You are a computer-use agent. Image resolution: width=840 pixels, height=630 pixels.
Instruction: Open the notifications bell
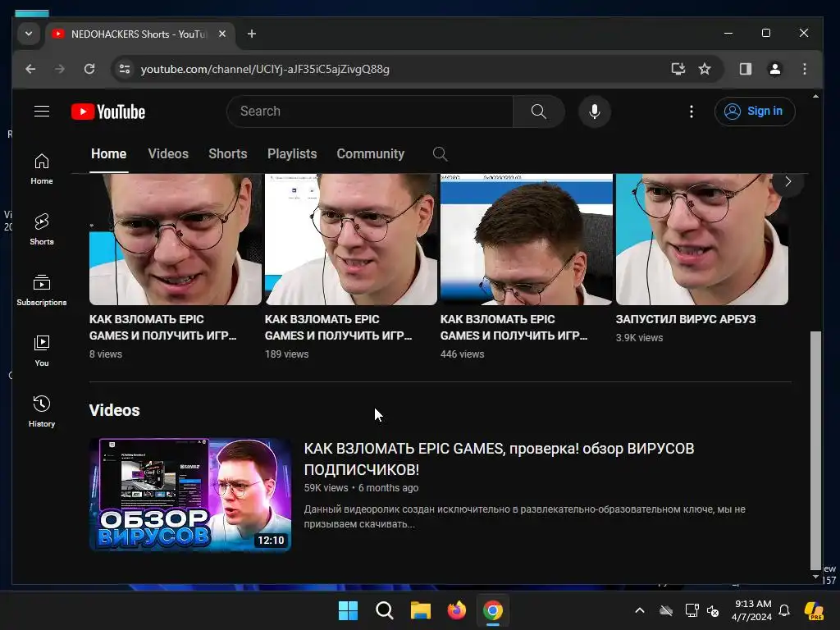(x=784, y=610)
